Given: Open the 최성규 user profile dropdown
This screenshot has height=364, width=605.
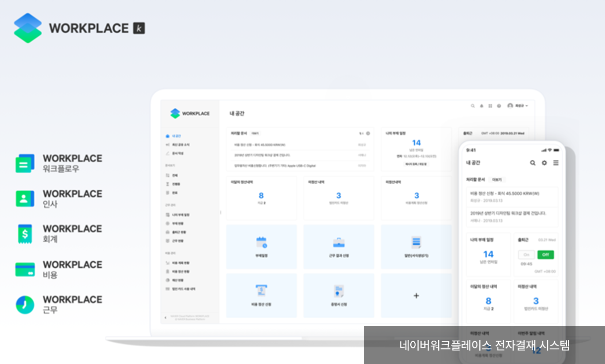Looking at the screenshot, I should (x=518, y=106).
